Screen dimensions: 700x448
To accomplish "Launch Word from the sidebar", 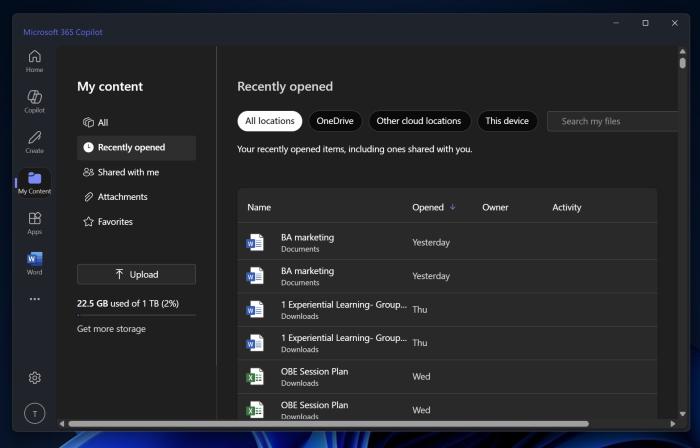I will point(34,262).
